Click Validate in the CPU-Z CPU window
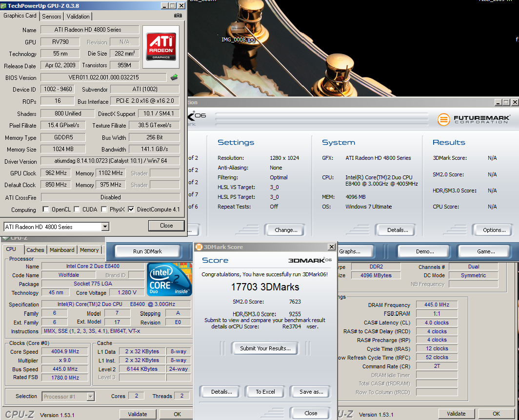Screen dimensions: 519x420 click(x=138, y=414)
